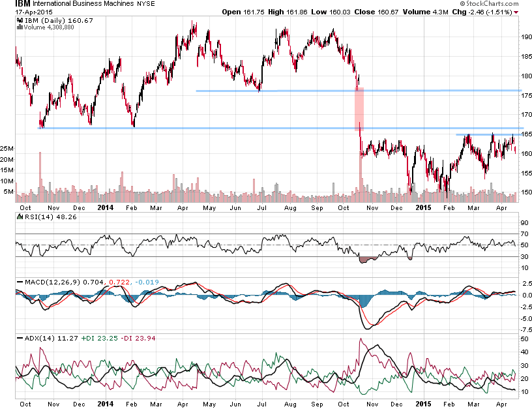
Task: Click the IBM (Daily) 160.67 legend
Action: pos(59,21)
